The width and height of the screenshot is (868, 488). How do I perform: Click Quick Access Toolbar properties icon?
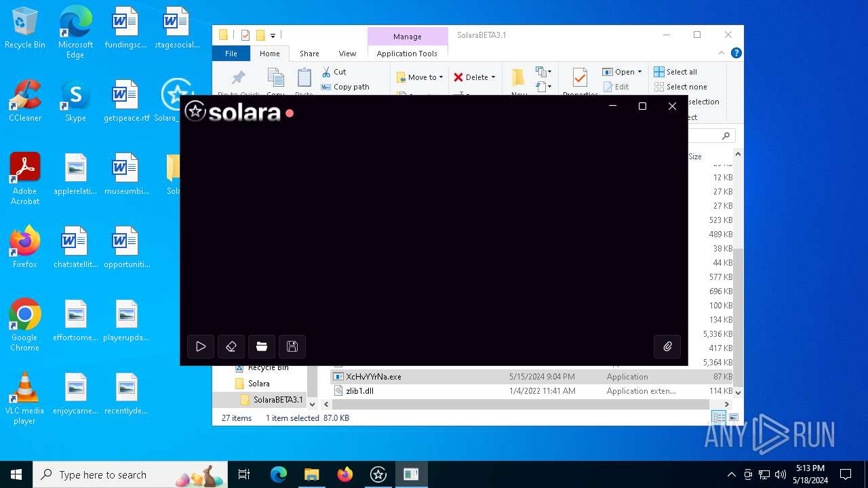pos(245,35)
